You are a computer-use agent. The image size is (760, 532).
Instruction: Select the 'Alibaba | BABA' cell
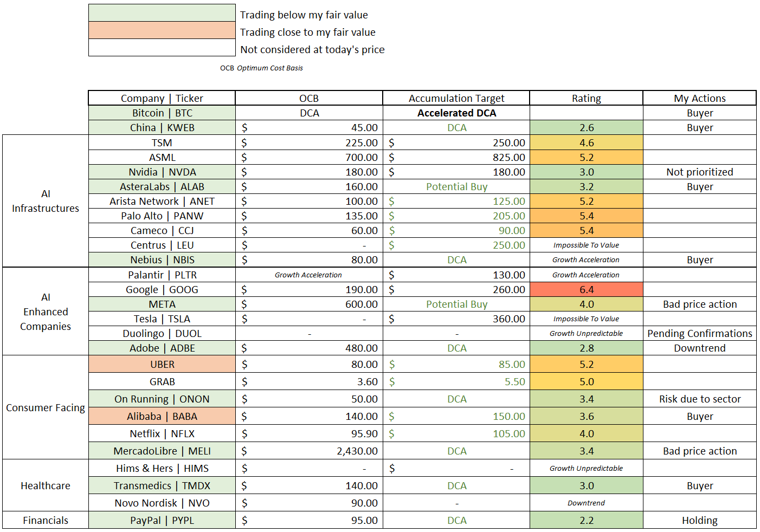162,416
